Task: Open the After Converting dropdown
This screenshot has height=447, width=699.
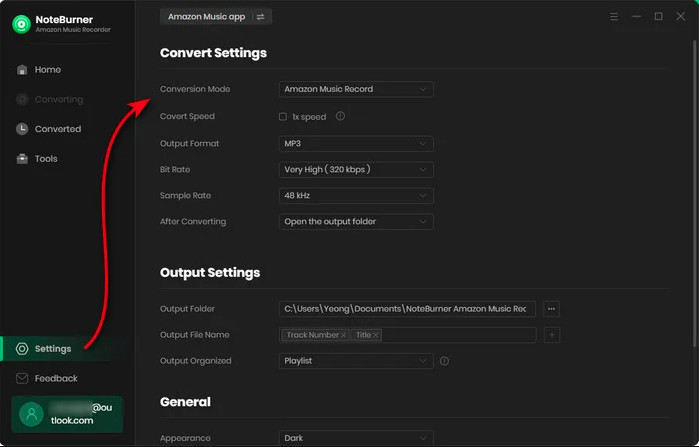Action: coord(356,221)
